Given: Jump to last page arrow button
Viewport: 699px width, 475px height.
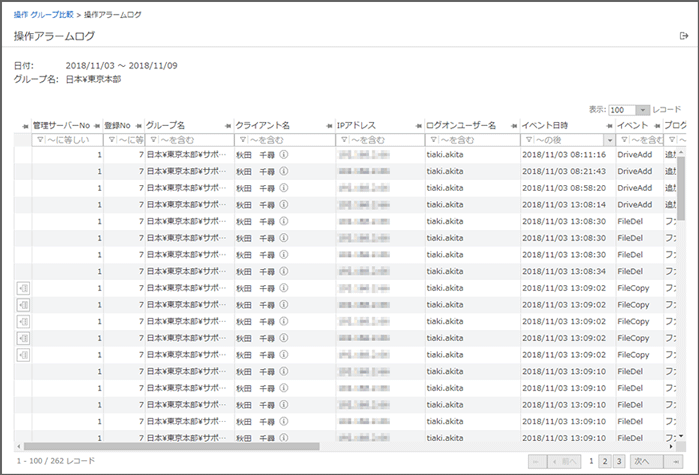Looking at the screenshot, I should pyautogui.click(x=676, y=461).
